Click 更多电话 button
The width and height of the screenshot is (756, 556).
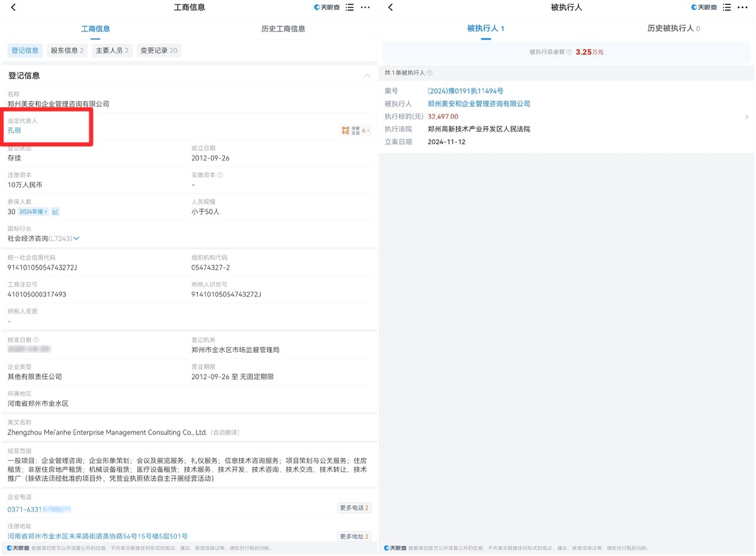pos(354,508)
